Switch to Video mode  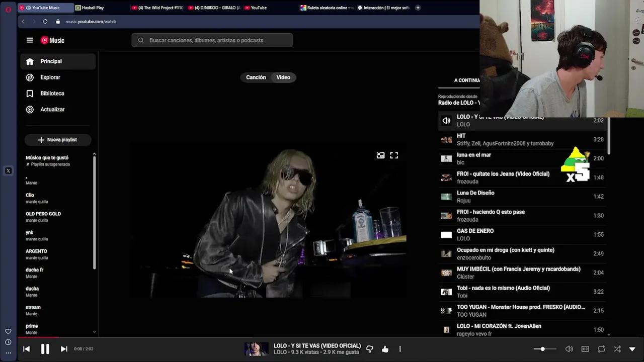click(283, 77)
